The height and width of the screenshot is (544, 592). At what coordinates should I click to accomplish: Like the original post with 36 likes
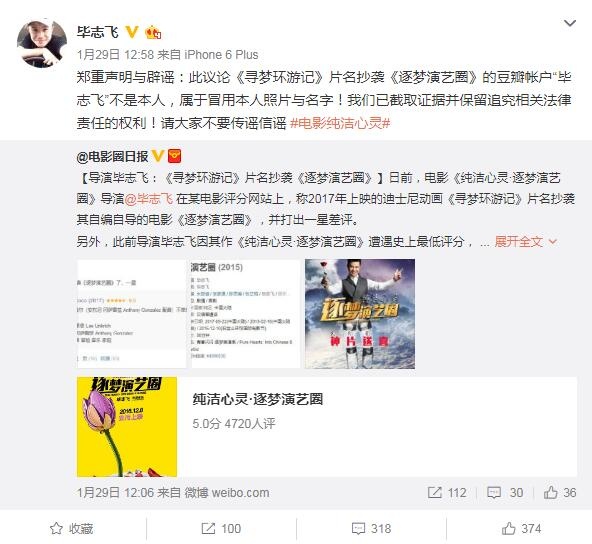[x=560, y=492]
